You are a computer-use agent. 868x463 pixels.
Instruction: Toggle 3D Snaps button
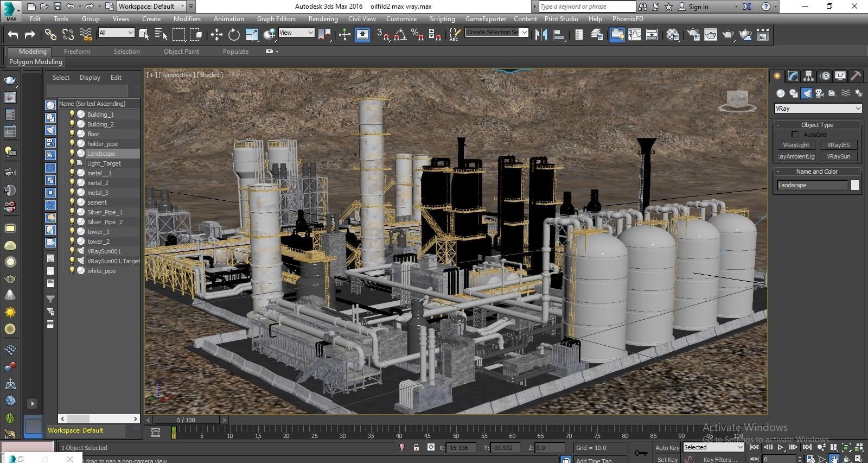point(383,35)
